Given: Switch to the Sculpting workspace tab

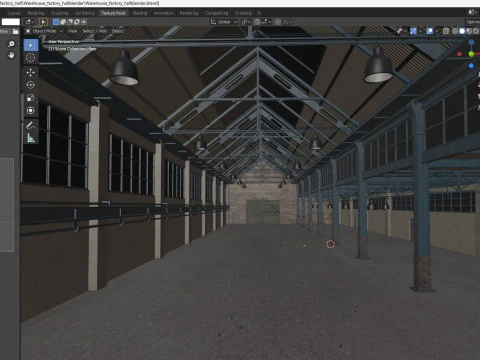Looking at the screenshot, I should (x=60, y=13).
